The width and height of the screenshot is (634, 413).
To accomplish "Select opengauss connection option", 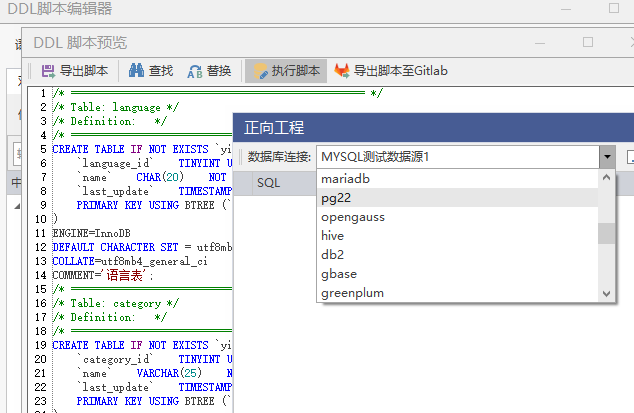I will 457,217.
